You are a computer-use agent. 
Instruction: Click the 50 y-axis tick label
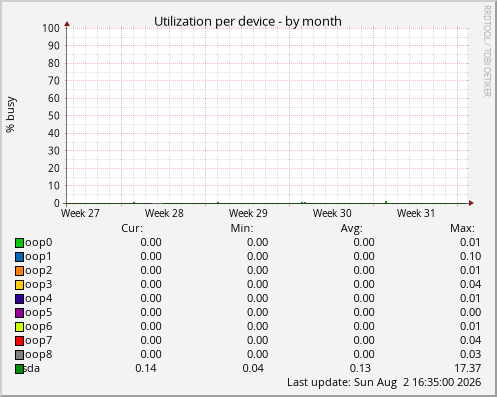tap(54, 116)
